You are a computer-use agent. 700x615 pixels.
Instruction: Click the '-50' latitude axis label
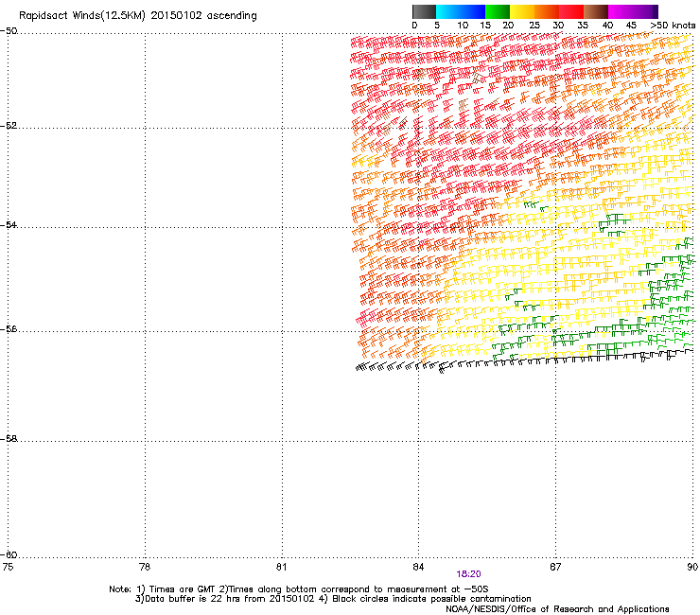coord(9,31)
